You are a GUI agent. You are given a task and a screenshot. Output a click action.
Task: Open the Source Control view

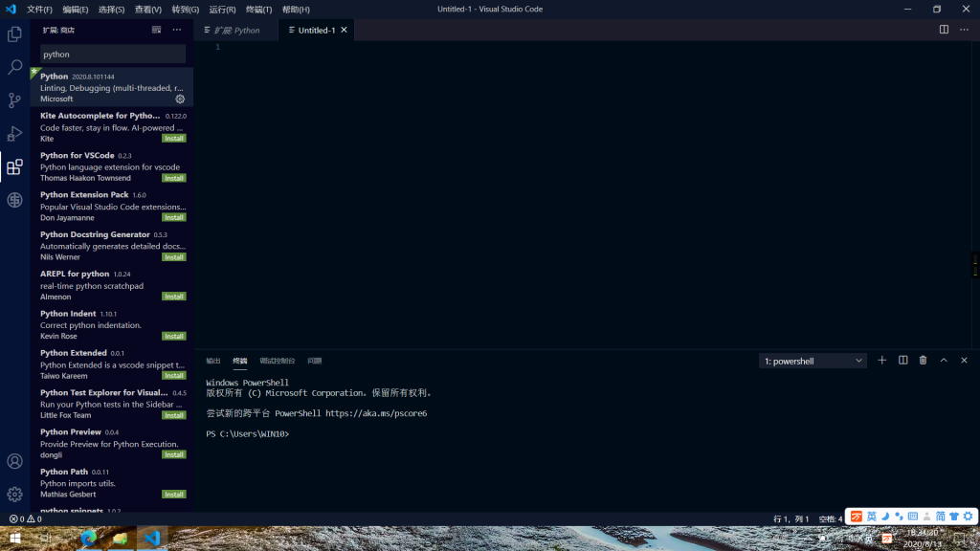coord(14,99)
